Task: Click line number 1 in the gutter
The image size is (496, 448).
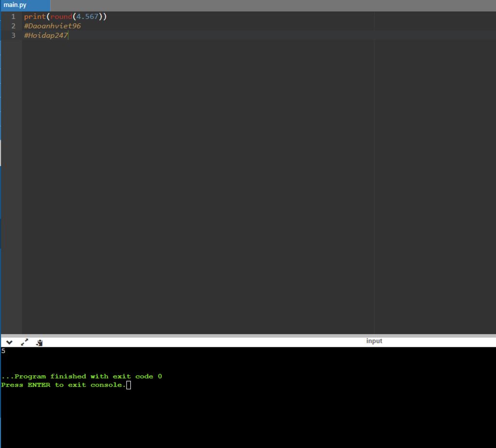Action: pos(13,16)
